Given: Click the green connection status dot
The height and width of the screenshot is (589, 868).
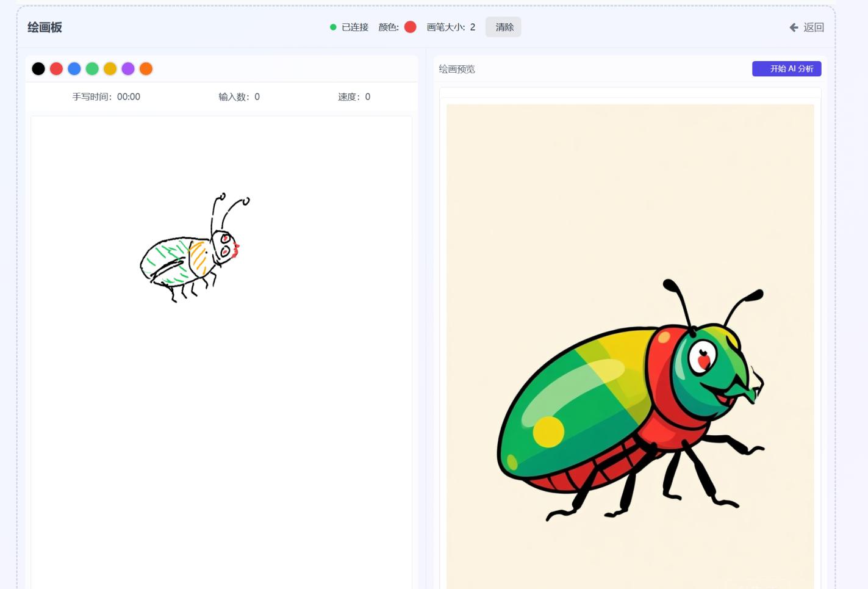Looking at the screenshot, I should (x=332, y=27).
